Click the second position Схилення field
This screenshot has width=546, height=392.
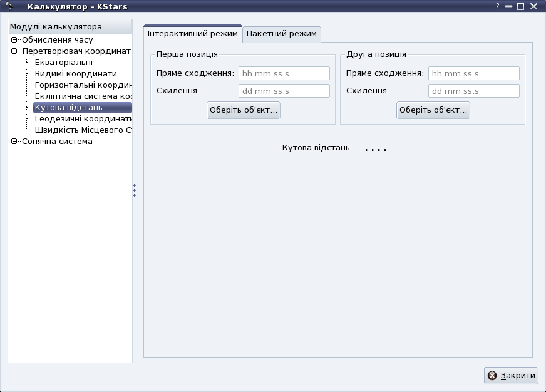point(473,91)
